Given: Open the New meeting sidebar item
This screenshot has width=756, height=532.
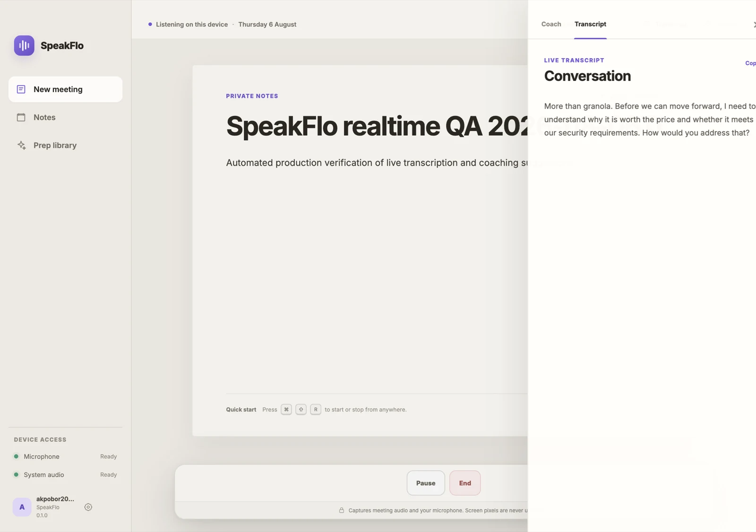Looking at the screenshot, I should [65, 89].
